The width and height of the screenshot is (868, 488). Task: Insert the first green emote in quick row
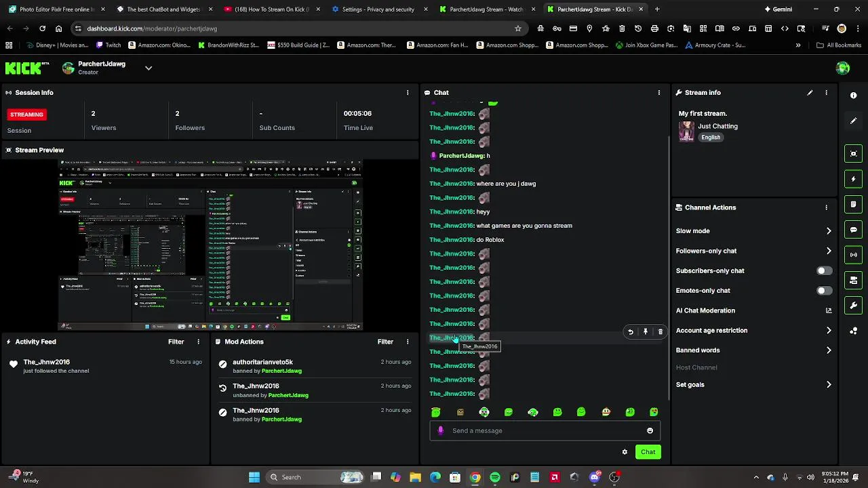tap(436, 412)
